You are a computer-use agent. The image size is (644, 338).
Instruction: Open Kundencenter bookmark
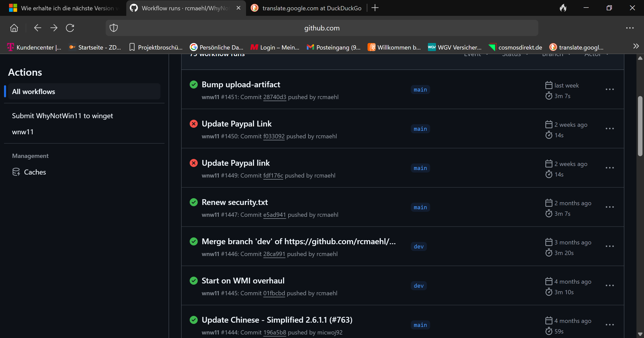click(34, 47)
